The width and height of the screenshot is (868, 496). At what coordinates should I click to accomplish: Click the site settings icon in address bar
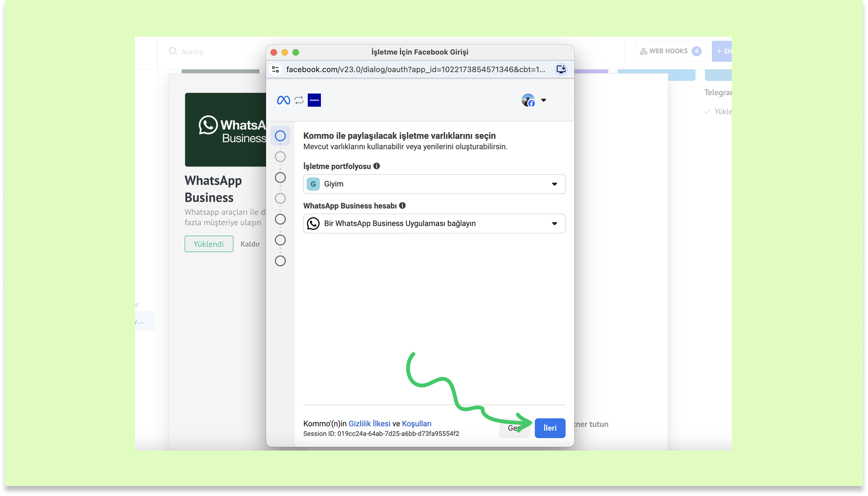tap(275, 69)
